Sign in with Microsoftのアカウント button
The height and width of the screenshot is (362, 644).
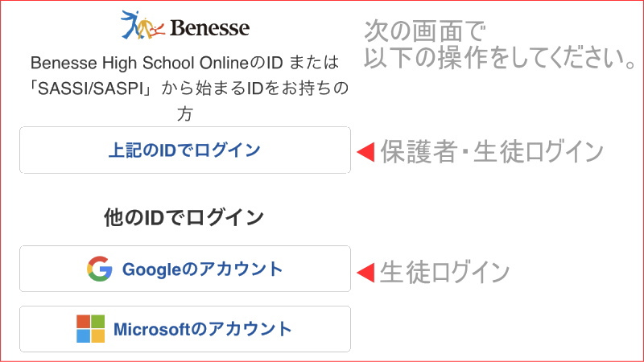(185, 329)
